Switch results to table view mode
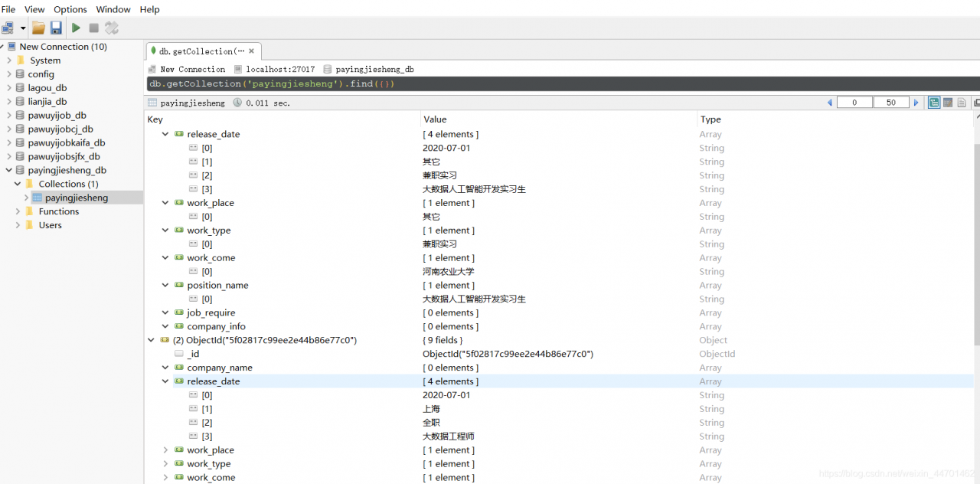This screenshot has width=980, height=484. tap(948, 103)
